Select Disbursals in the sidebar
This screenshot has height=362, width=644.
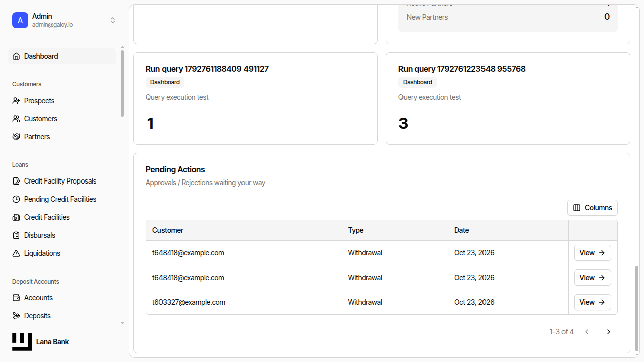tap(62, 235)
